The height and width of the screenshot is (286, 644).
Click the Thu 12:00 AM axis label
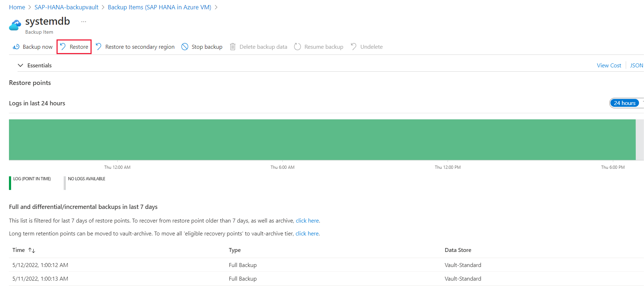point(117,167)
